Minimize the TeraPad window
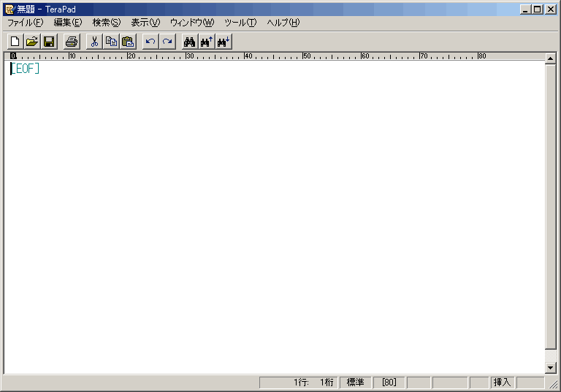This screenshot has height=392, width=561. [x=525, y=9]
